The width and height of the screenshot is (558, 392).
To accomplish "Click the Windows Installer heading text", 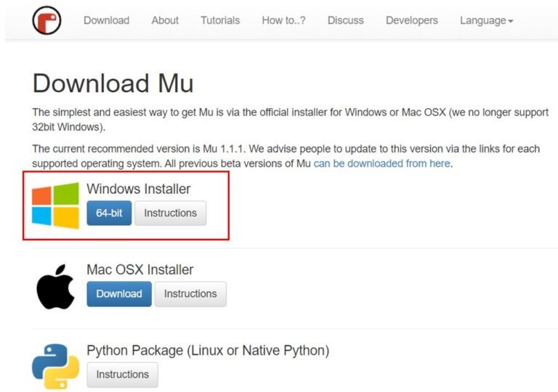I will [138, 189].
